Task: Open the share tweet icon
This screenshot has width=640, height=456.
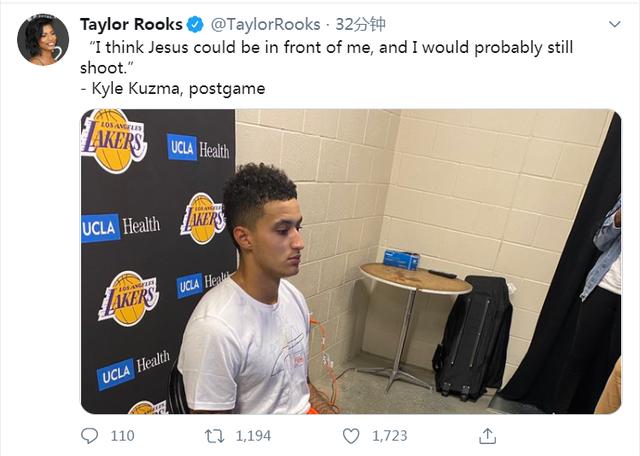Action: (x=487, y=436)
